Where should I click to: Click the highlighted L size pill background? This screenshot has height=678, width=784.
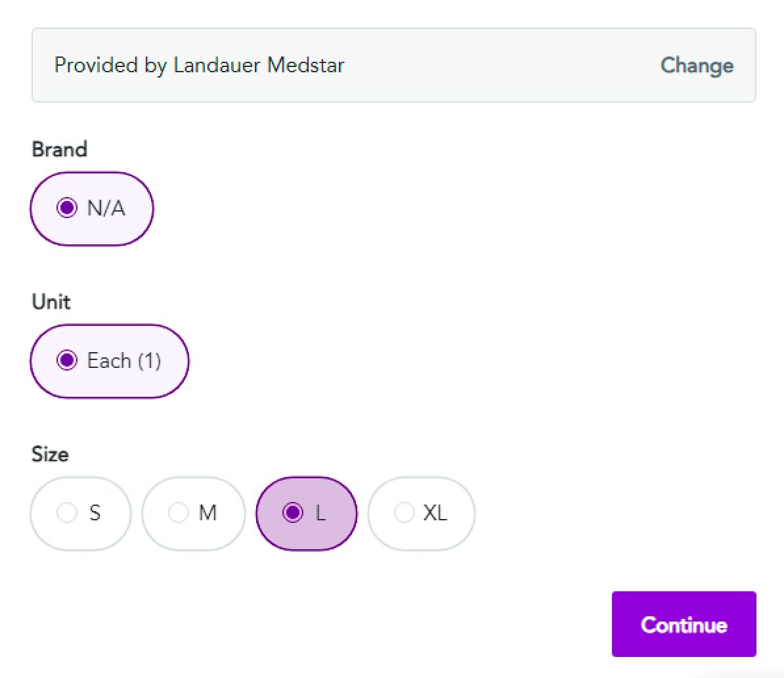pyautogui.click(x=339, y=530)
